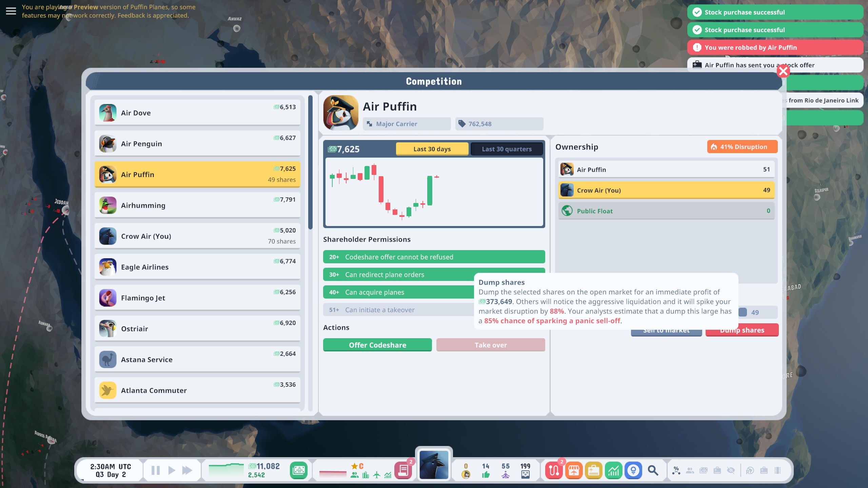Viewport: 868px width, 488px height.
Task: Open the green banknote finance panel
Action: pyautogui.click(x=298, y=470)
